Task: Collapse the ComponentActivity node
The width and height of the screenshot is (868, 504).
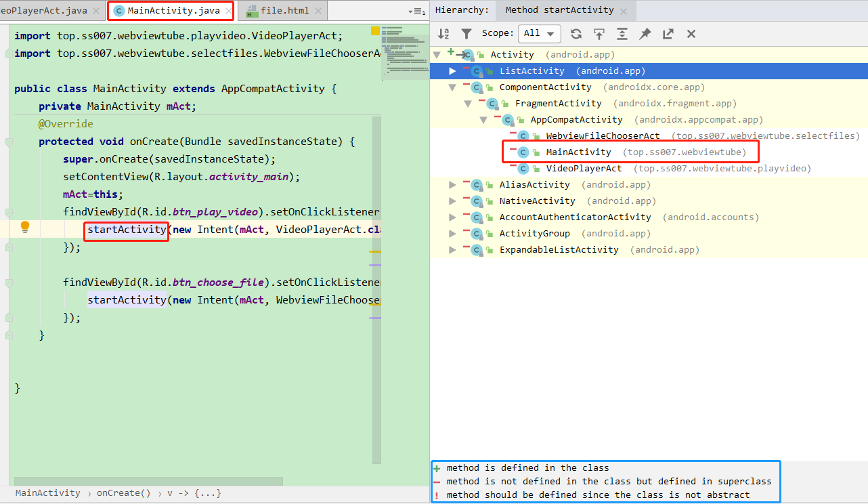Action: click(452, 87)
